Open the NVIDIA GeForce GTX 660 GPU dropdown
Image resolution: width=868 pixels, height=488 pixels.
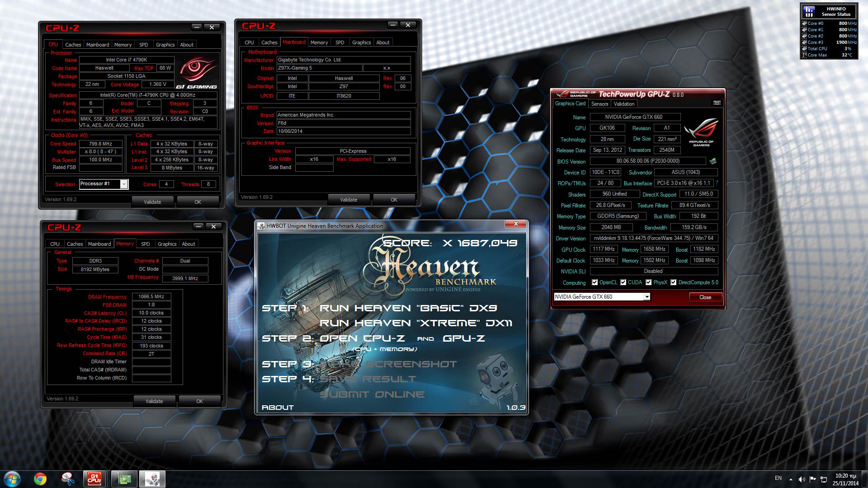(647, 297)
